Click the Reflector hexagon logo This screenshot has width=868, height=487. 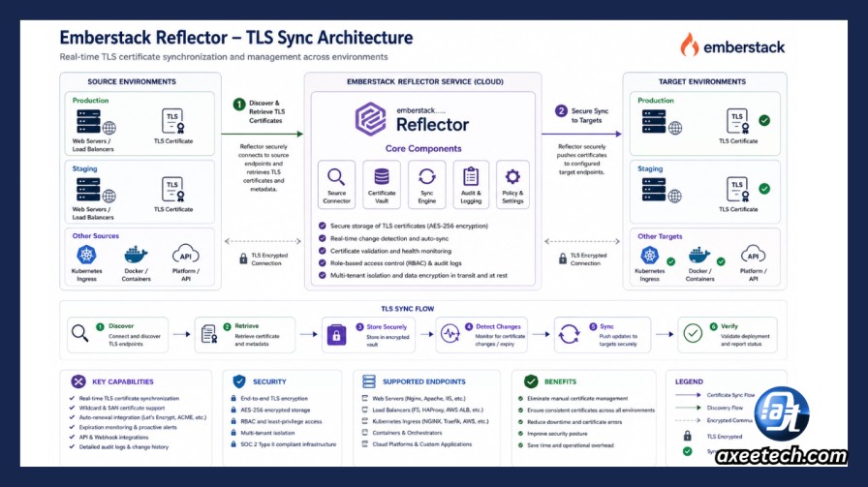tap(370, 119)
